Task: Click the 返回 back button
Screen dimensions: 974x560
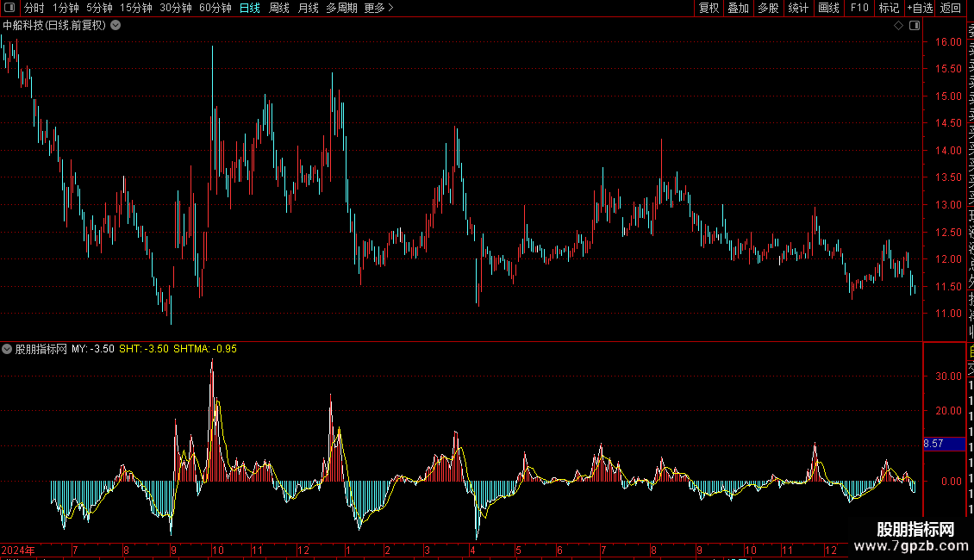Action: [x=951, y=8]
